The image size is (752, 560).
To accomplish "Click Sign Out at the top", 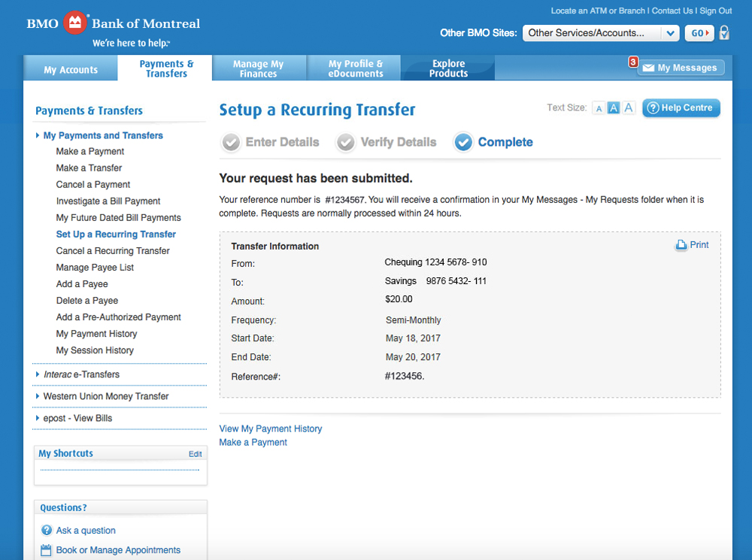I will (x=717, y=11).
